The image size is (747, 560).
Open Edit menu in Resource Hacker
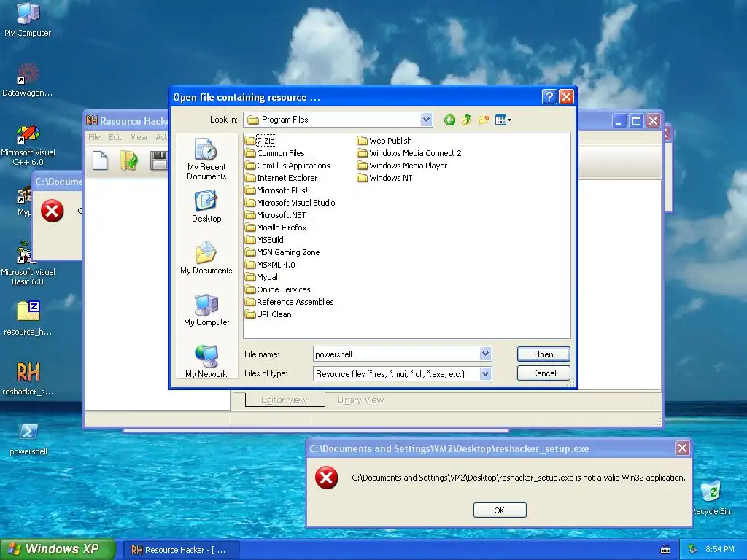point(115,137)
